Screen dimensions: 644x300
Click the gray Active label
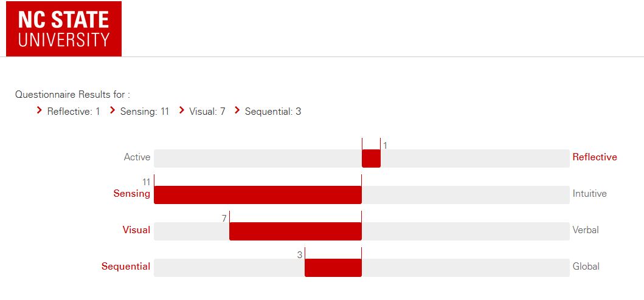click(137, 157)
